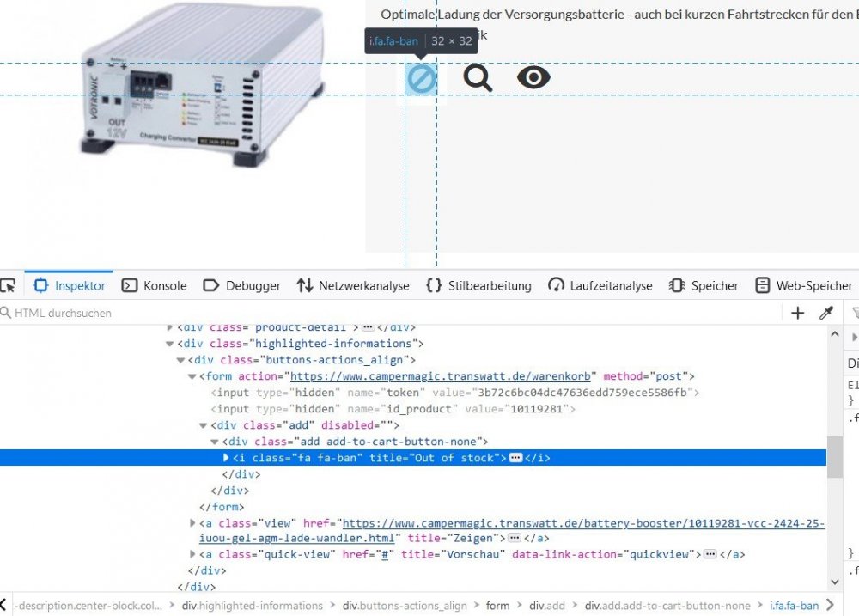
Task: Click the eye preview icon on the product
Action: click(533, 77)
